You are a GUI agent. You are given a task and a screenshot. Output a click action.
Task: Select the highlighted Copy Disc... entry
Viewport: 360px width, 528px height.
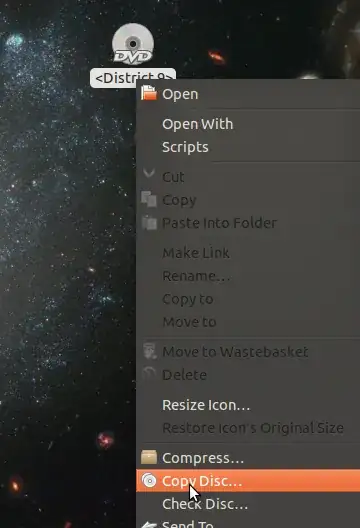(x=248, y=481)
